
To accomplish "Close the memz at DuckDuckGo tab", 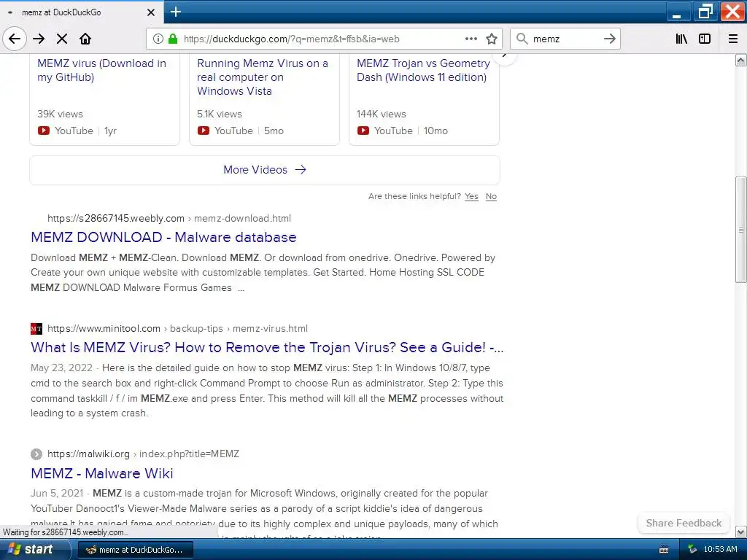I will [x=151, y=12].
